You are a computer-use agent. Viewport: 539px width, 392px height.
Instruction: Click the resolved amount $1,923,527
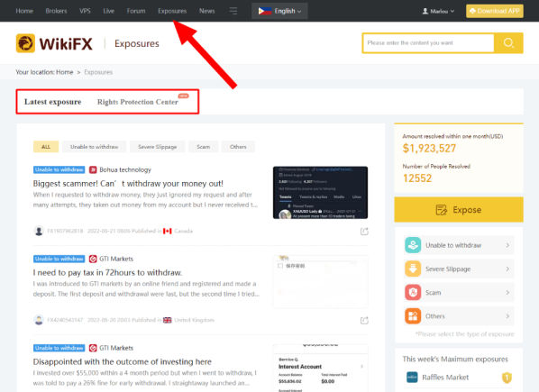pyautogui.click(x=429, y=149)
